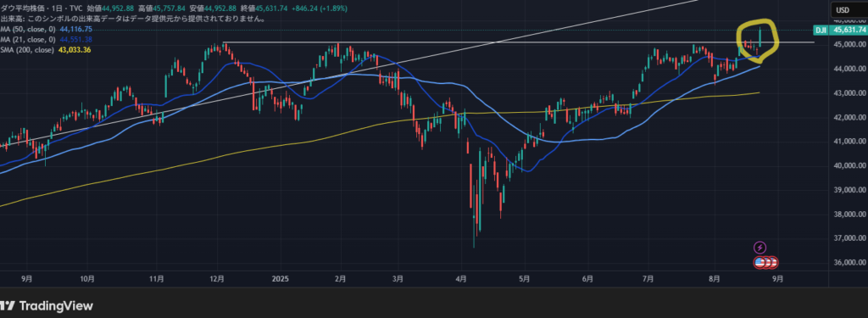
Task: Click the 44,000.00 price axis label
Action: [x=849, y=69]
